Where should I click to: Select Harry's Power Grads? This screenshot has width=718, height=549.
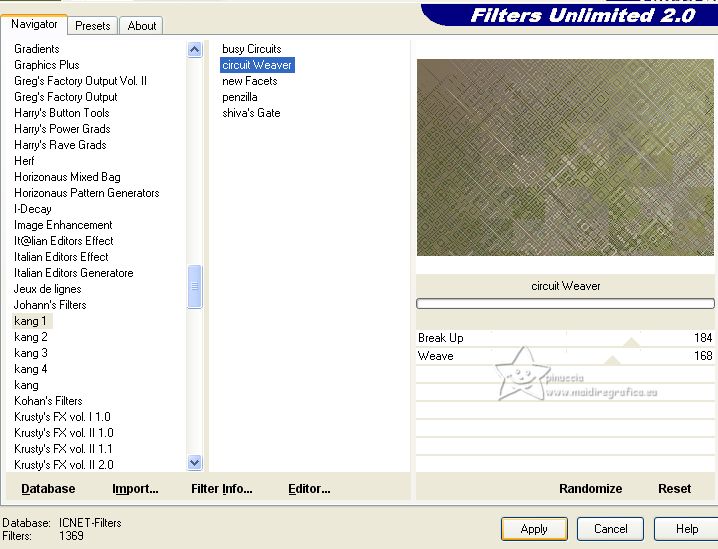pyautogui.click(x=62, y=129)
